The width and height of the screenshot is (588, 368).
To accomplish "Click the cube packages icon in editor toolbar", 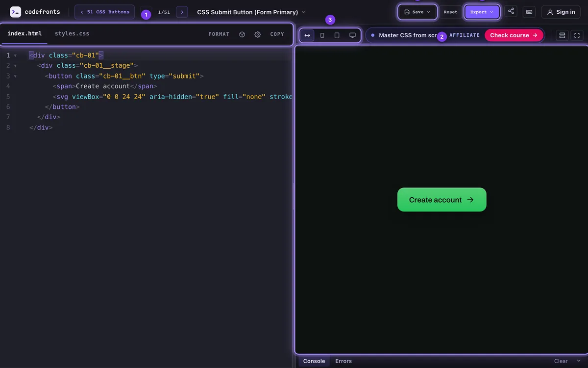I will (x=242, y=34).
